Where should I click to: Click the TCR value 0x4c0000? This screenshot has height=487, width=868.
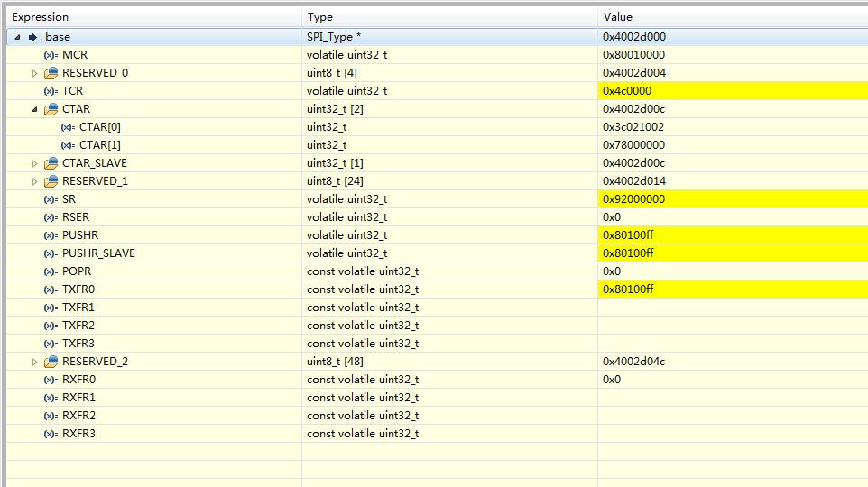point(627,91)
